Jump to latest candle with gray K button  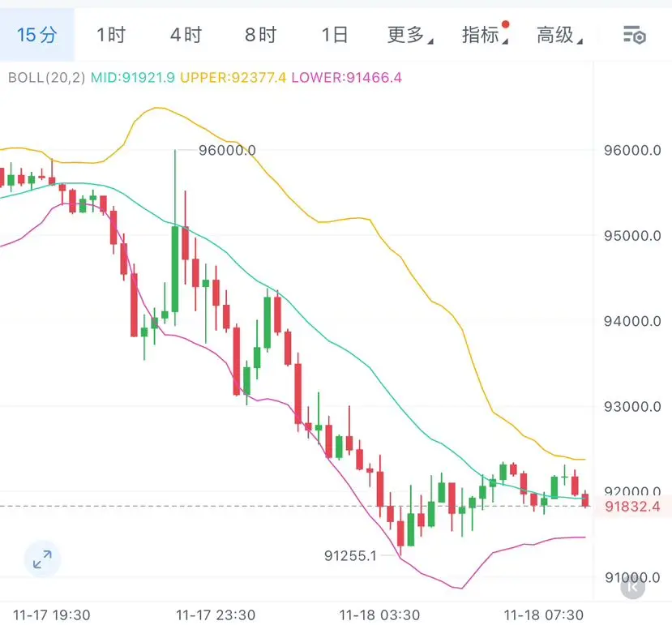point(632,586)
